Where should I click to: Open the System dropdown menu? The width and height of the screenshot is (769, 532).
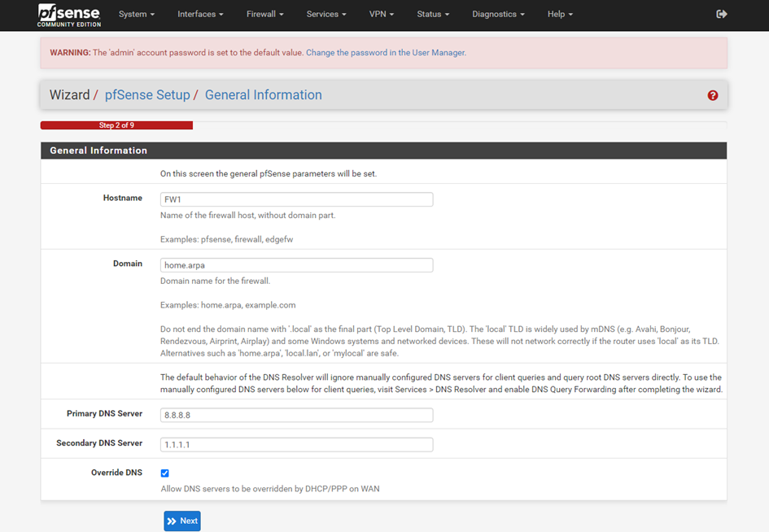pos(137,14)
